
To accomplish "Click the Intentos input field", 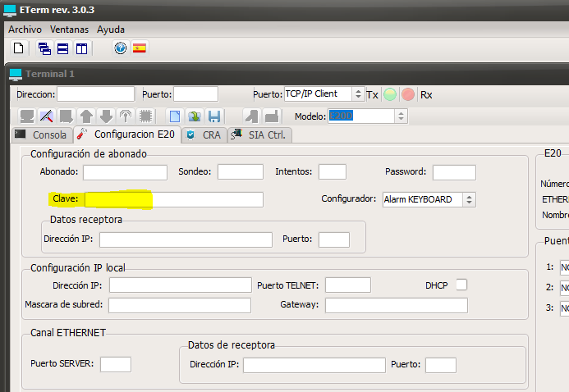I will [x=333, y=171].
